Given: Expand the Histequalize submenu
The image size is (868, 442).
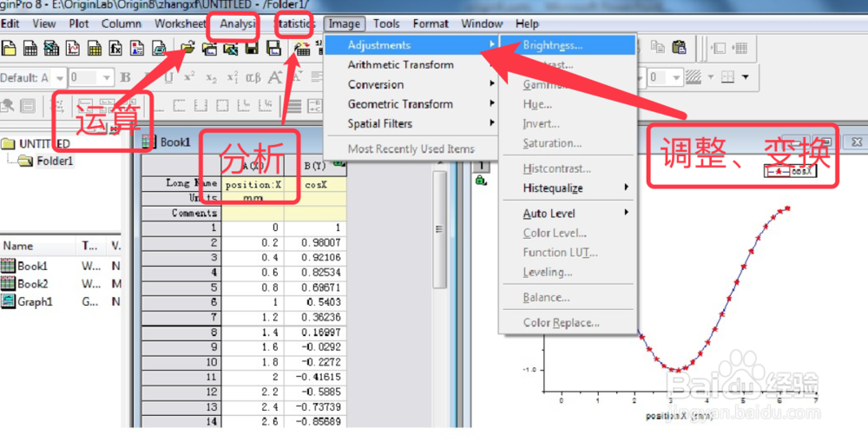Looking at the screenshot, I should (568, 188).
